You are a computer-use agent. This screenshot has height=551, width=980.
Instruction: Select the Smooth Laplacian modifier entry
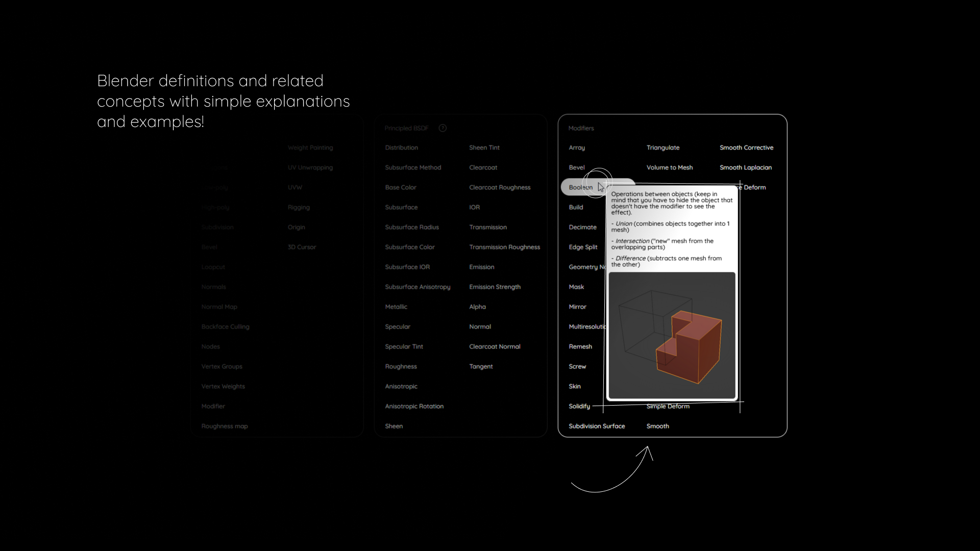[x=746, y=167]
